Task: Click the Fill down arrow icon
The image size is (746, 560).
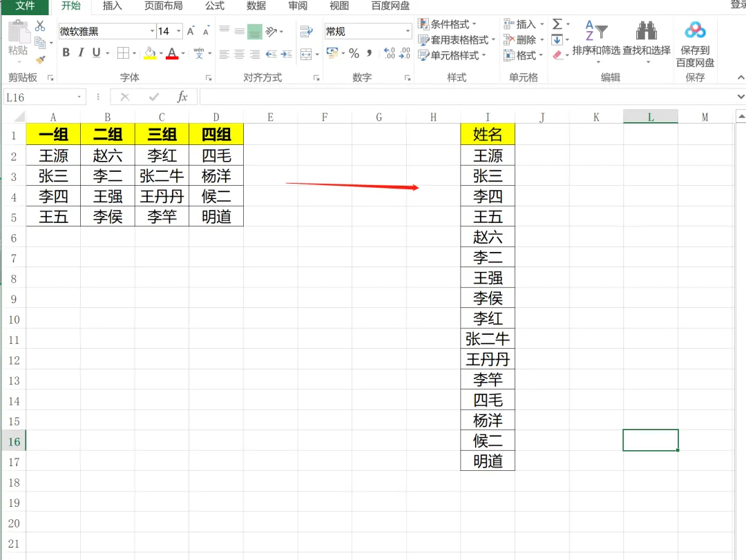Action: pos(557,39)
